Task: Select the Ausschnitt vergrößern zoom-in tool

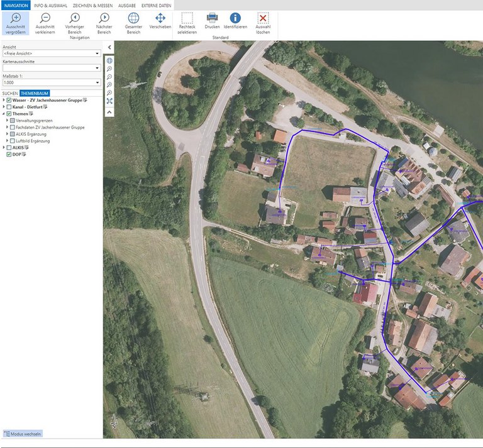Action: (x=15, y=23)
